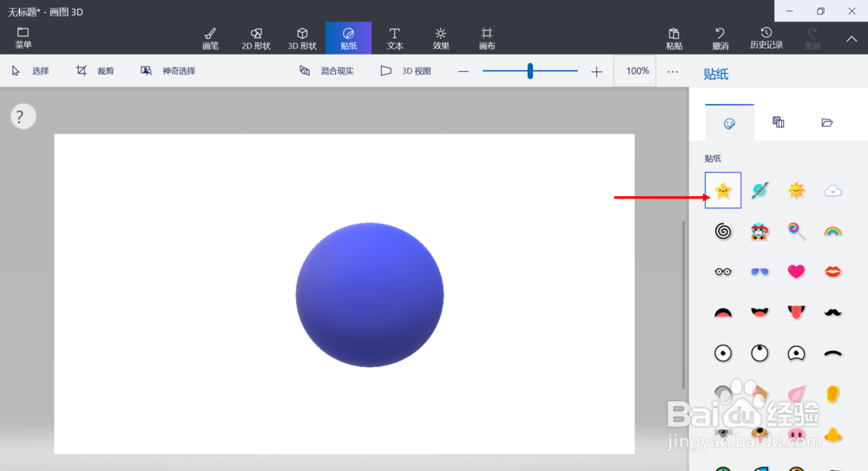Image resolution: width=868 pixels, height=471 pixels.
Task: Click the zoom slider handle
Action: point(529,71)
